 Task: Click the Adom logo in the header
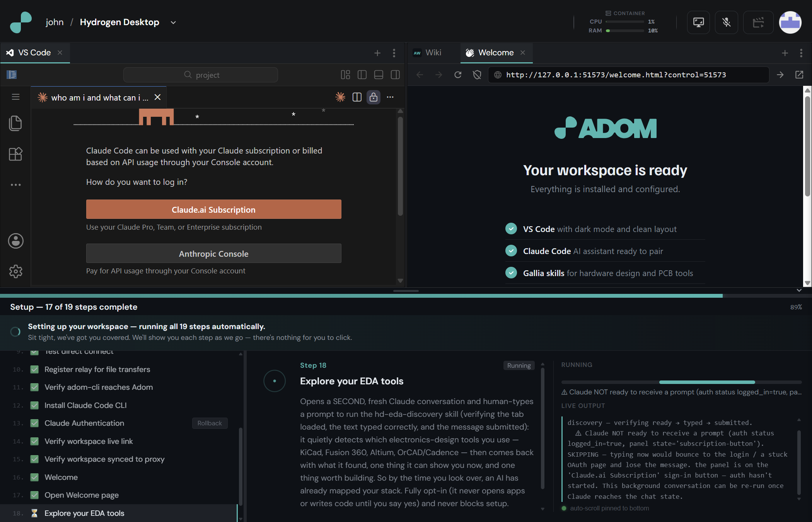tap(21, 22)
